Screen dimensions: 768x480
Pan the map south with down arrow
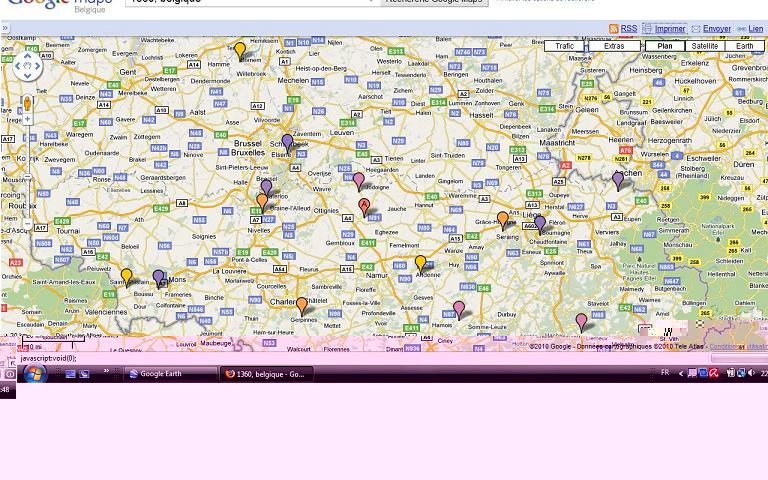[x=27, y=75]
